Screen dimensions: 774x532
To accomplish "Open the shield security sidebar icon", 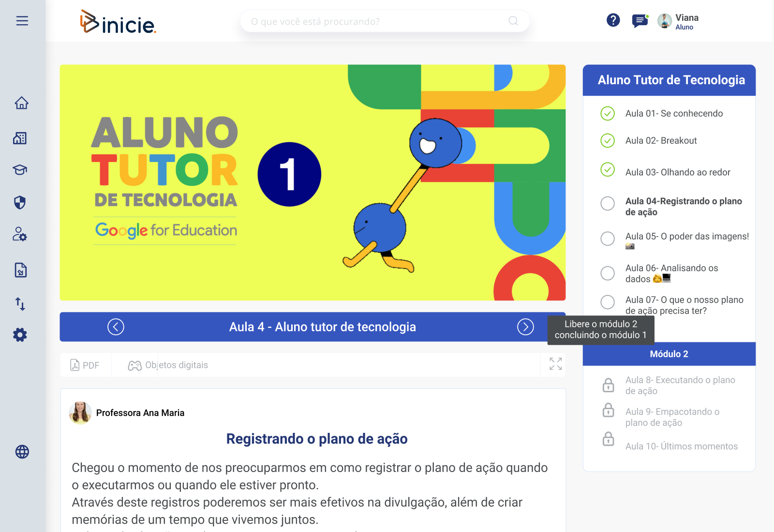I will tap(20, 202).
